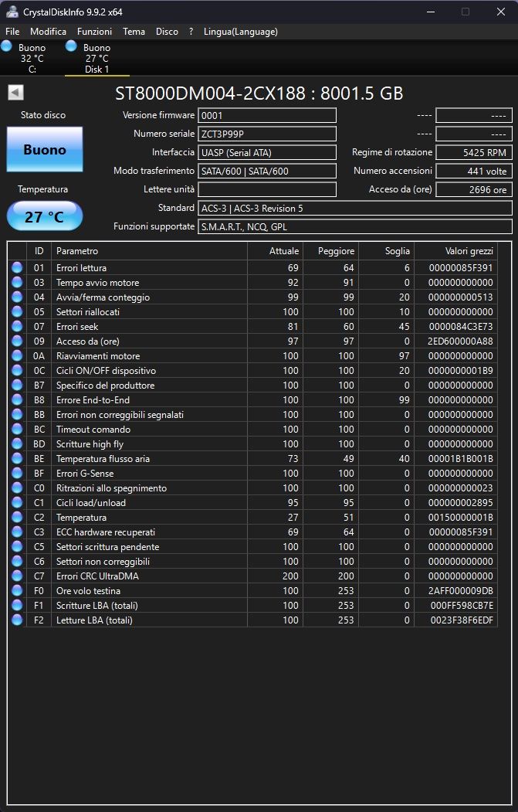Viewport: 518px width, 812px height.
Task: Click blue status dot of Errori lettura row
Action: (17, 268)
